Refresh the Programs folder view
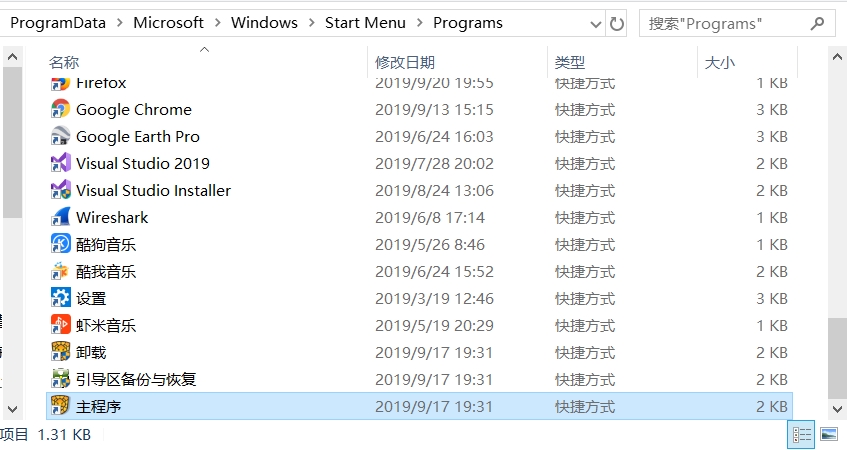 (617, 23)
